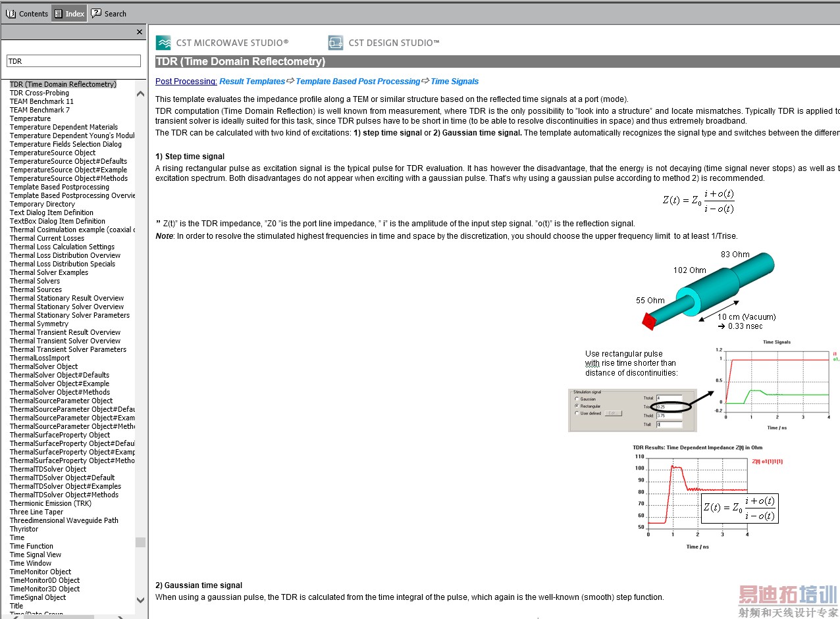Open the TEAM Benchmark 7 entry

[40, 110]
